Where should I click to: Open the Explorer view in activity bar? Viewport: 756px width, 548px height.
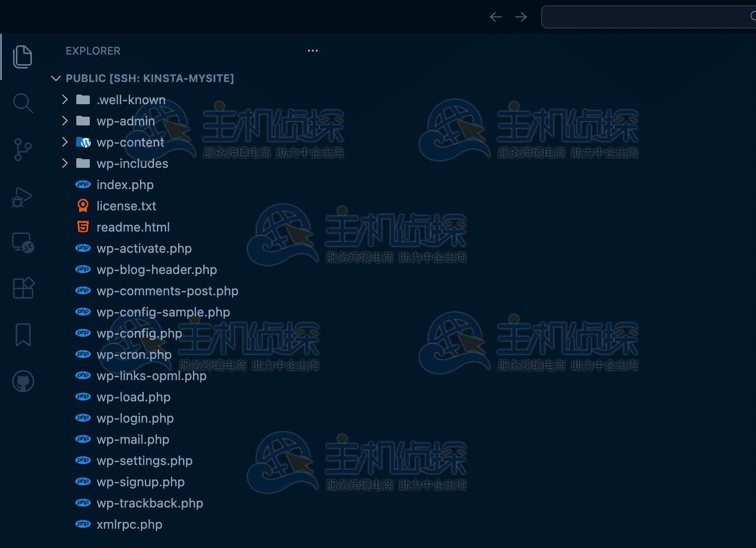23,57
